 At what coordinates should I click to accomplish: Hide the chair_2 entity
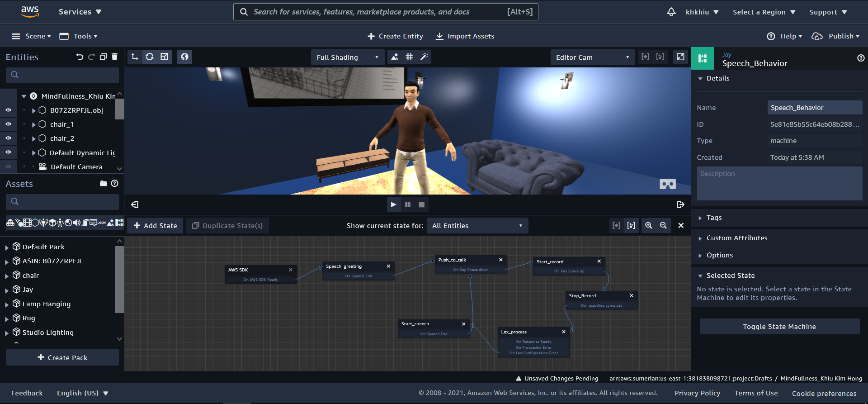pos(8,138)
